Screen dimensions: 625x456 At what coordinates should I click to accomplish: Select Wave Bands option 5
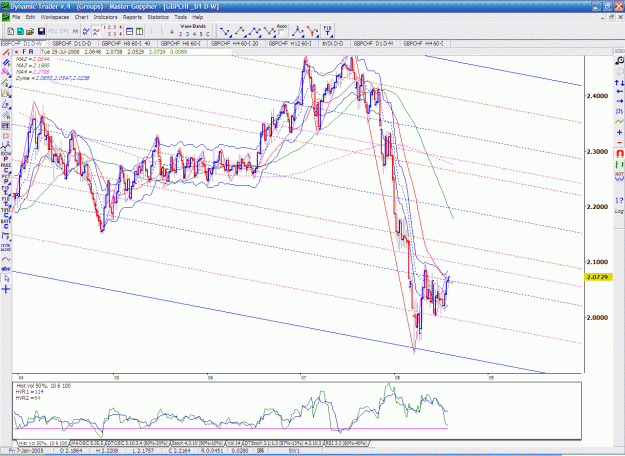point(201,34)
